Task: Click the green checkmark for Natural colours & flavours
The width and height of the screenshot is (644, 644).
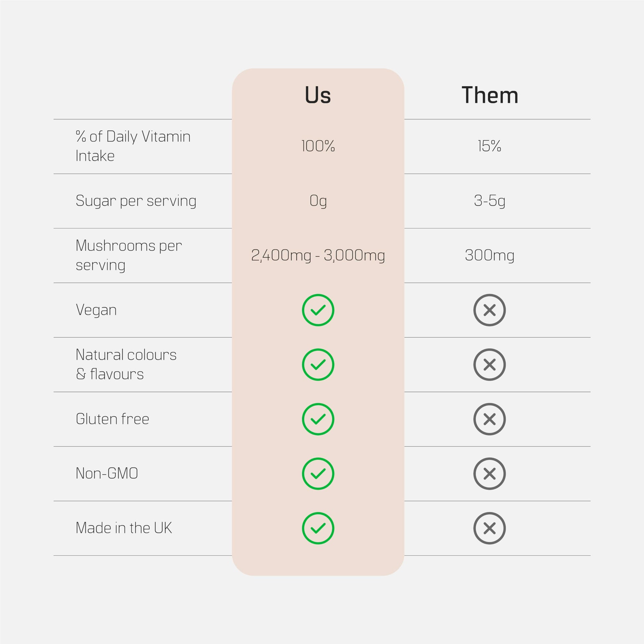Action: tap(318, 365)
